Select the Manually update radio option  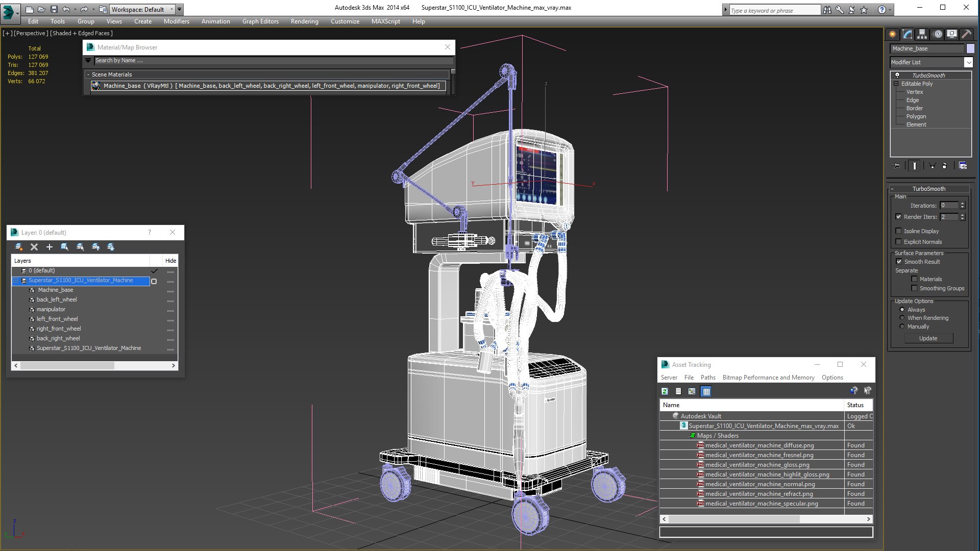tap(902, 327)
